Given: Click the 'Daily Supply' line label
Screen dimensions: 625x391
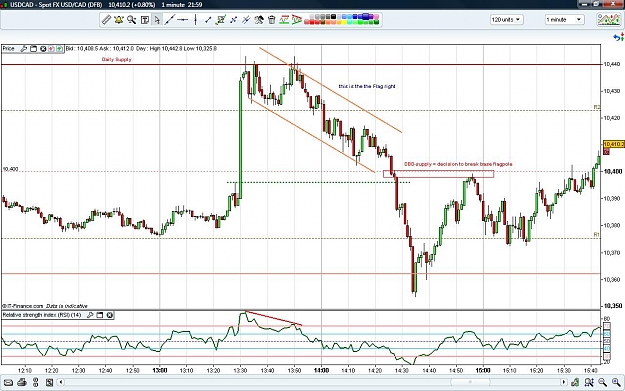Looking at the screenshot, I should (x=116, y=59).
